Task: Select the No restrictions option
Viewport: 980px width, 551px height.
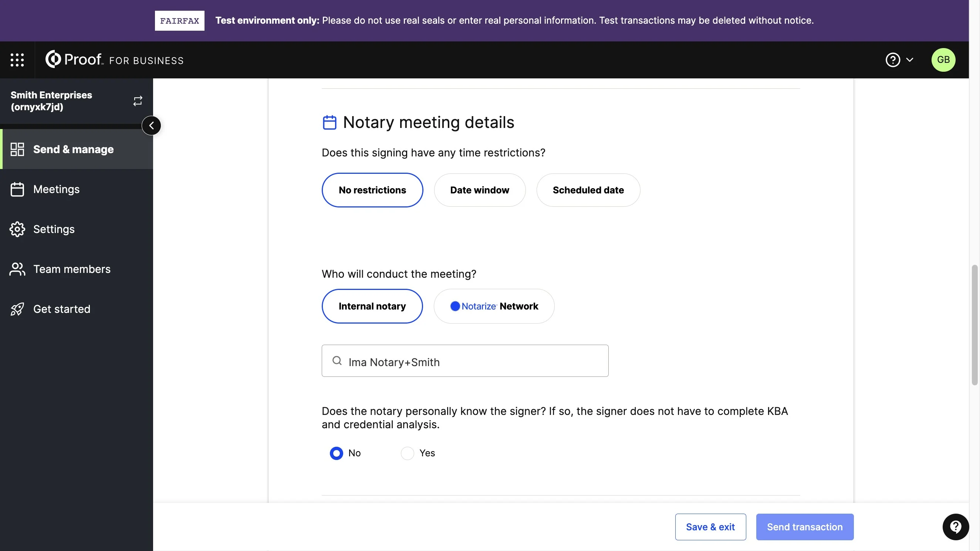Action: click(x=372, y=190)
